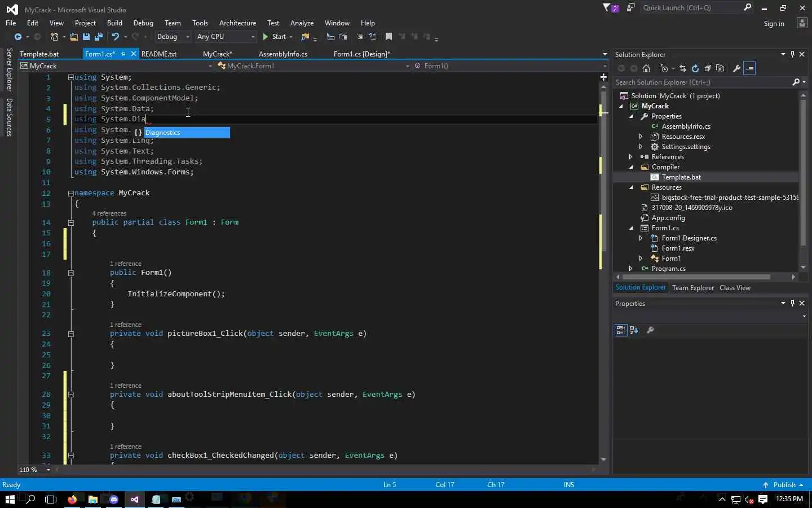Toggle Show All Files in Solution Explorer
The width and height of the screenshot is (812, 508).
pos(720,68)
